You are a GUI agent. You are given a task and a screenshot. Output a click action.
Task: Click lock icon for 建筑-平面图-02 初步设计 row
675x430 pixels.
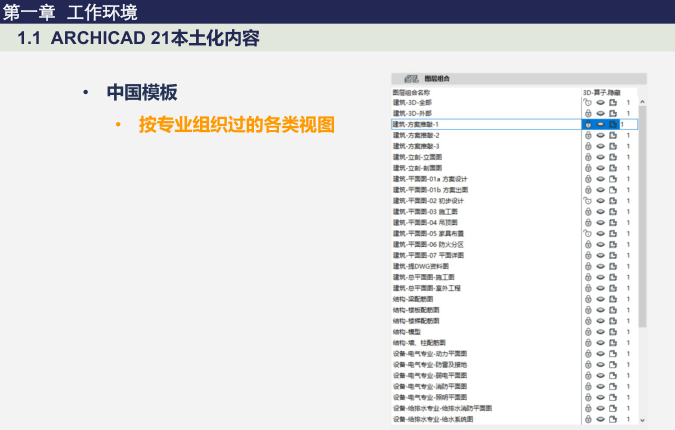pos(587,200)
